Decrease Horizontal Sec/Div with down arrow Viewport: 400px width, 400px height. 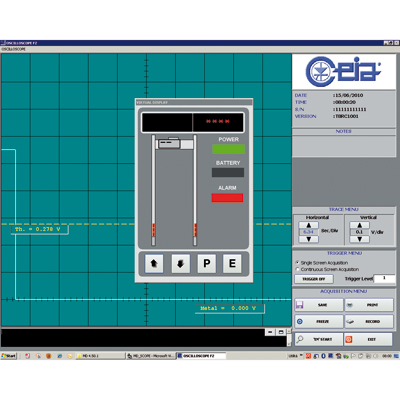point(308,239)
